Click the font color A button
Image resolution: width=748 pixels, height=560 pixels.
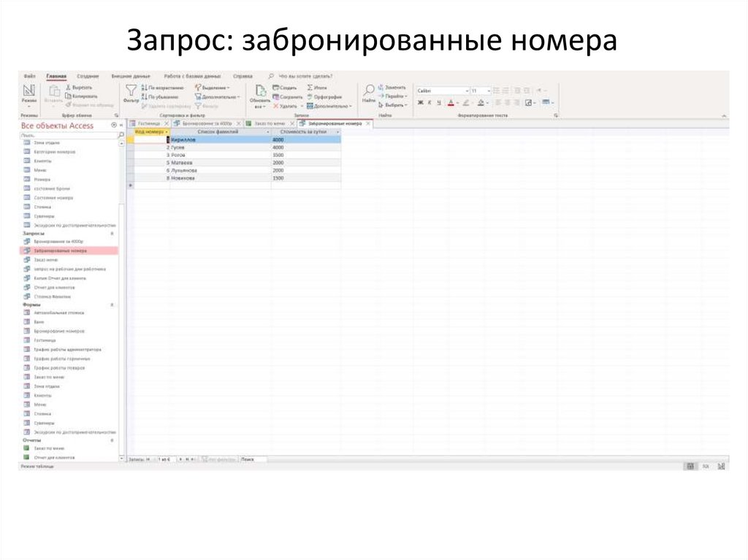click(x=451, y=102)
